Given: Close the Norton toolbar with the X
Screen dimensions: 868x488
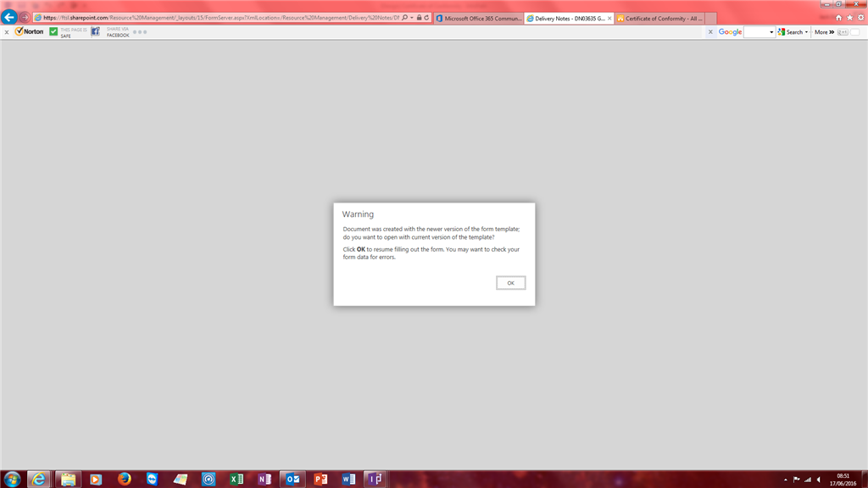Looking at the screenshot, I should [x=7, y=32].
